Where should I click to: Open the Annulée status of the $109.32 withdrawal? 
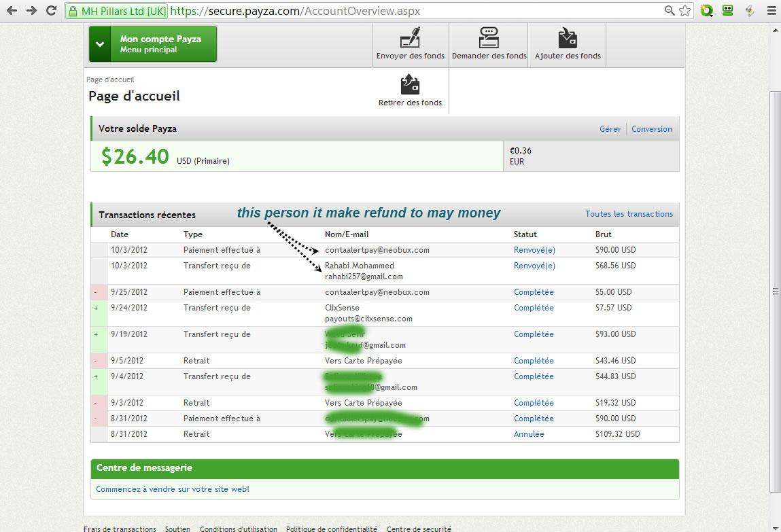529,434
